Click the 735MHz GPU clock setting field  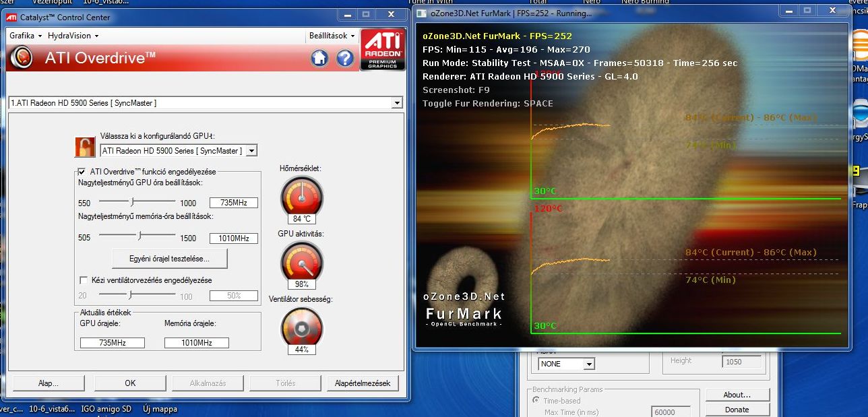(x=233, y=203)
